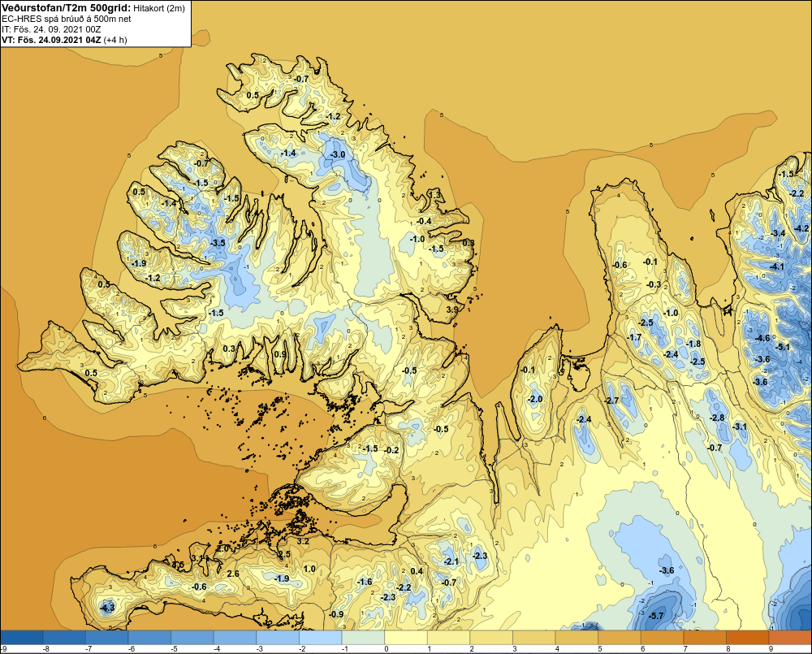Click the '-3.0' temperature label
Screen dimensions: 812x654
tap(338, 155)
